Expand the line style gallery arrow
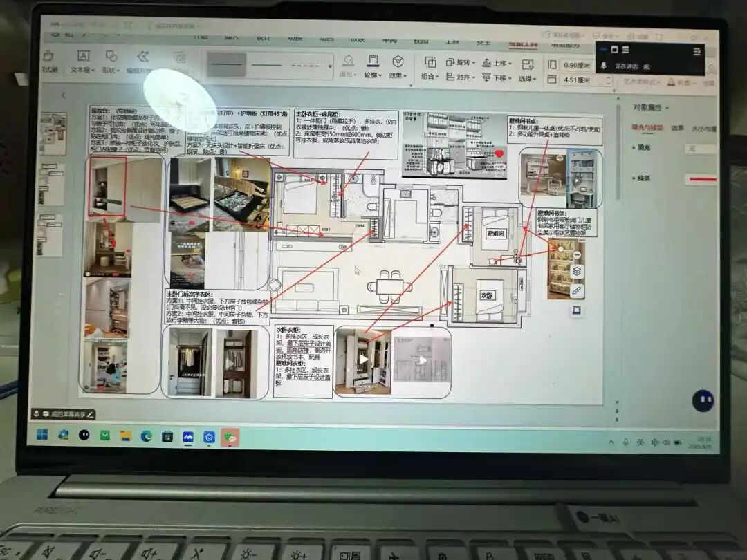This screenshot has height=560, width=747. click(x=330, y=66)
